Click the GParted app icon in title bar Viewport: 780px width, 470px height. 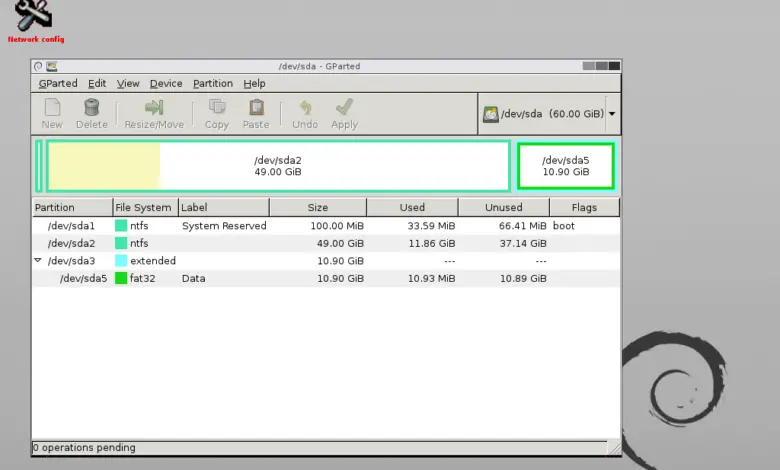(x=52, y=66)
